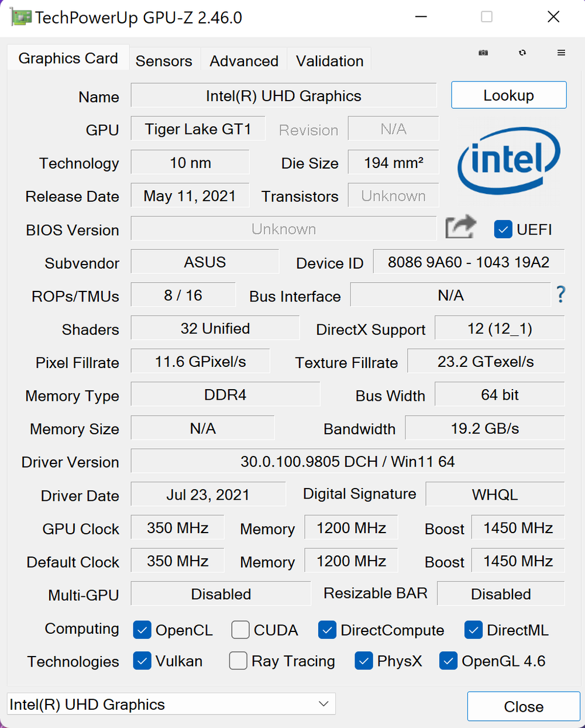Enable the CUDA checkbox

click(x=240, y=630)
